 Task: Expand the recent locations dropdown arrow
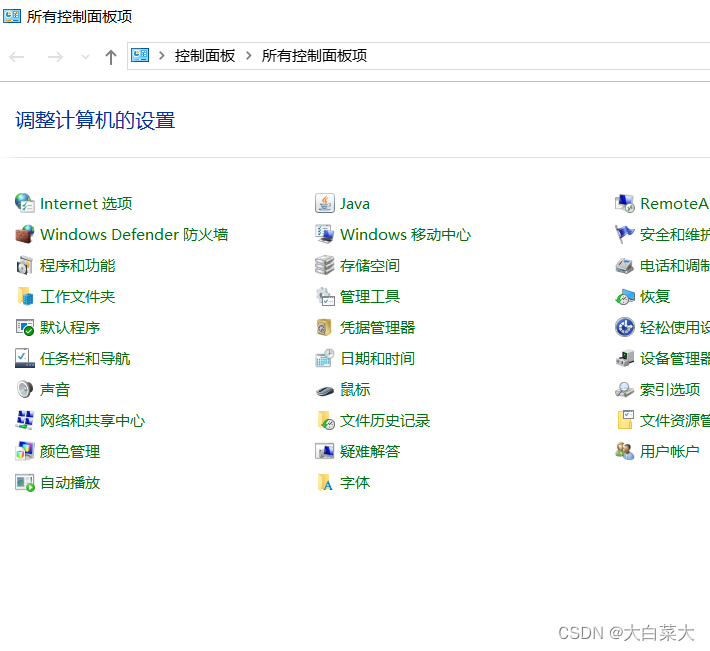(85, 57)
